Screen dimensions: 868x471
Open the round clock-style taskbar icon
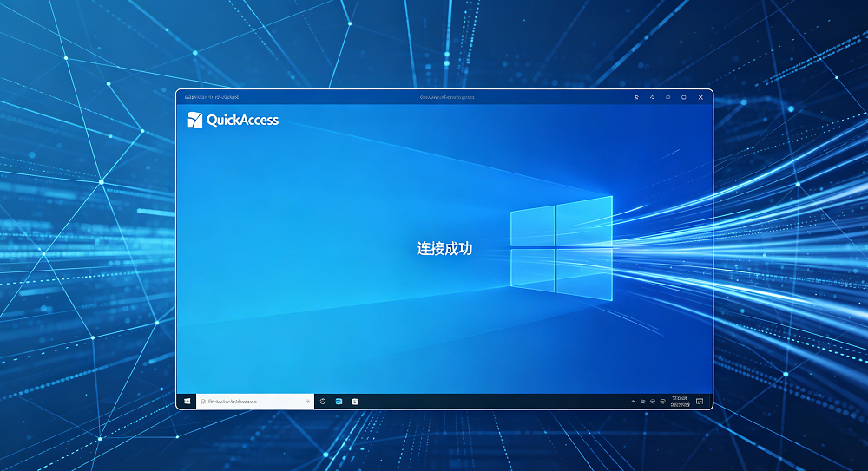(323, 402)
